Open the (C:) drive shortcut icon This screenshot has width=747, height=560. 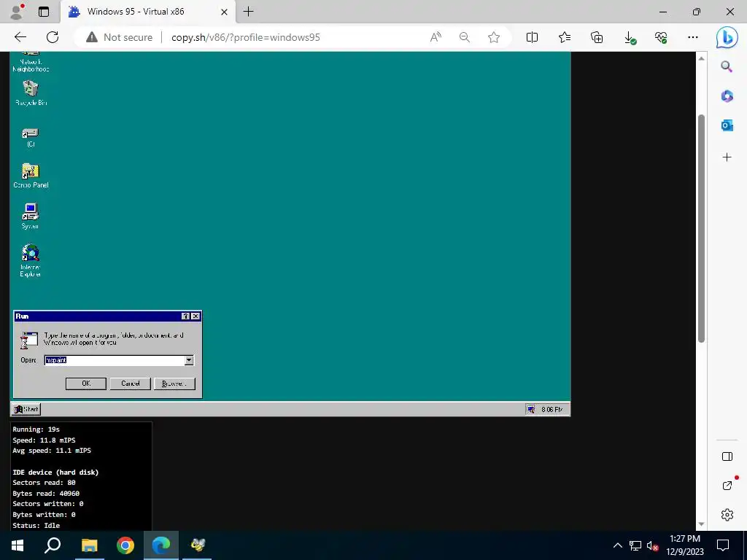click(31, 137)
